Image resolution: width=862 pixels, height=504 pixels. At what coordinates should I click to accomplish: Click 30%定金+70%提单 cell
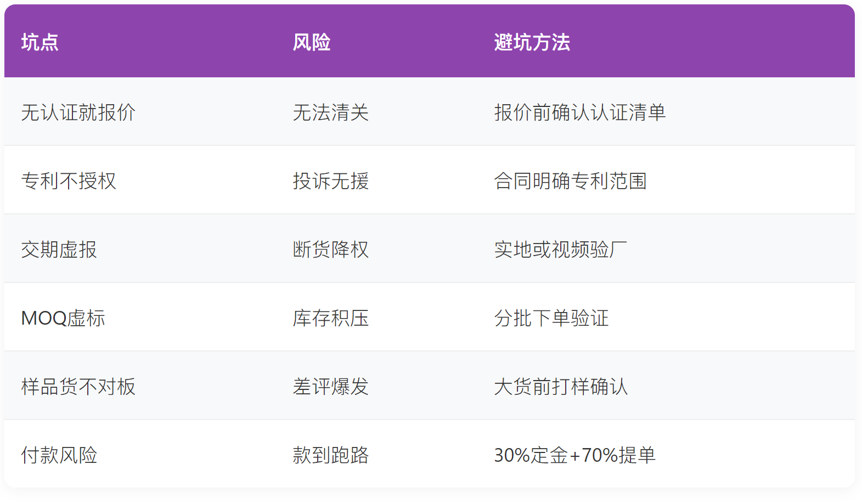click(575, 455)
